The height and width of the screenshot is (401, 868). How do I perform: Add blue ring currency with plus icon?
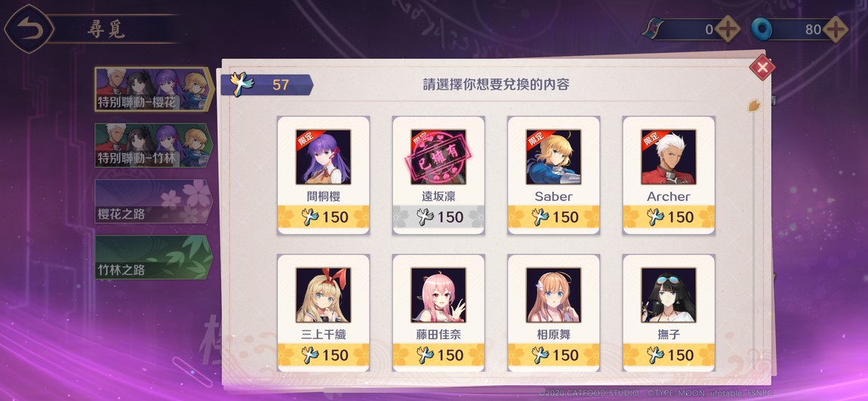click(x=835, y=29)
